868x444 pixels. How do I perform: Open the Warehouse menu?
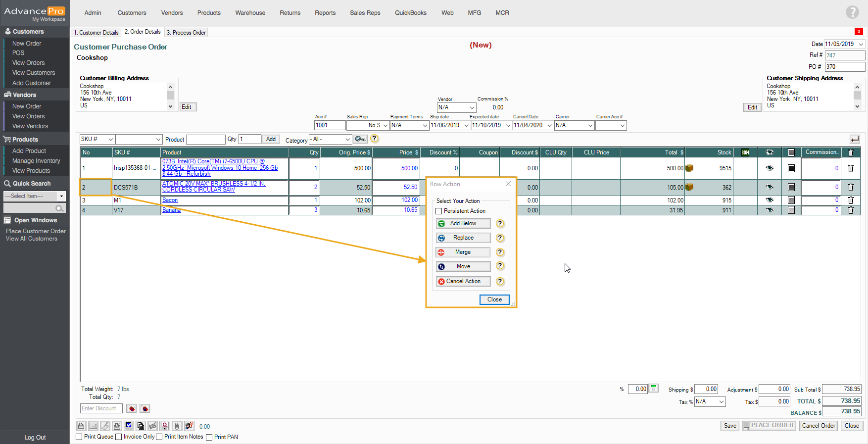click(250, 13)
